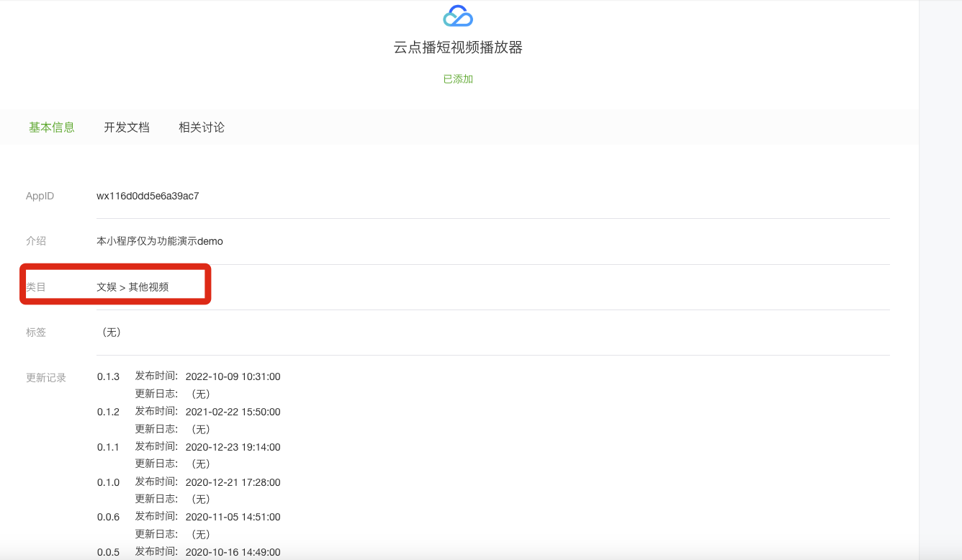Select the title 云点播短视频播放器
This screenshot has height=560, width=962.
(x=458, y=48)
